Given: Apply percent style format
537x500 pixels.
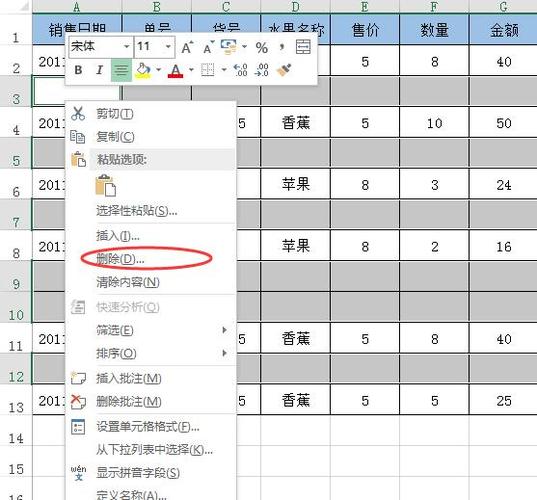Looking at the screenshot, I should click(x=262, y=48).
